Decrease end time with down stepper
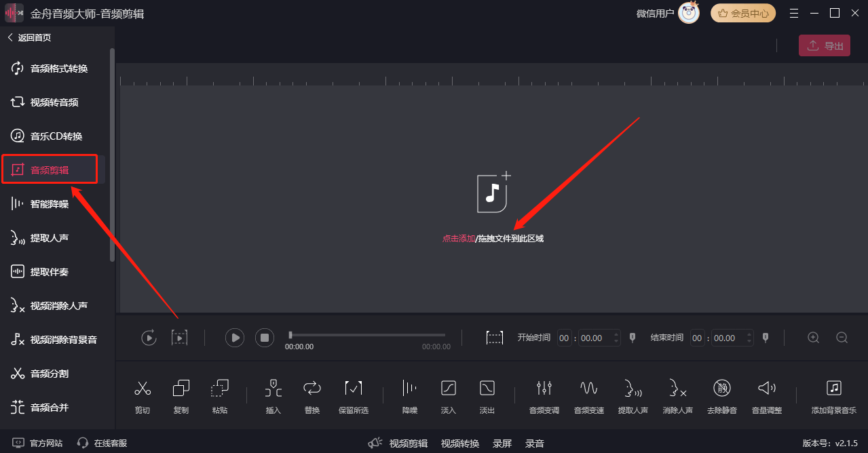Screen dimensions: 868x453 click(749, 342)
